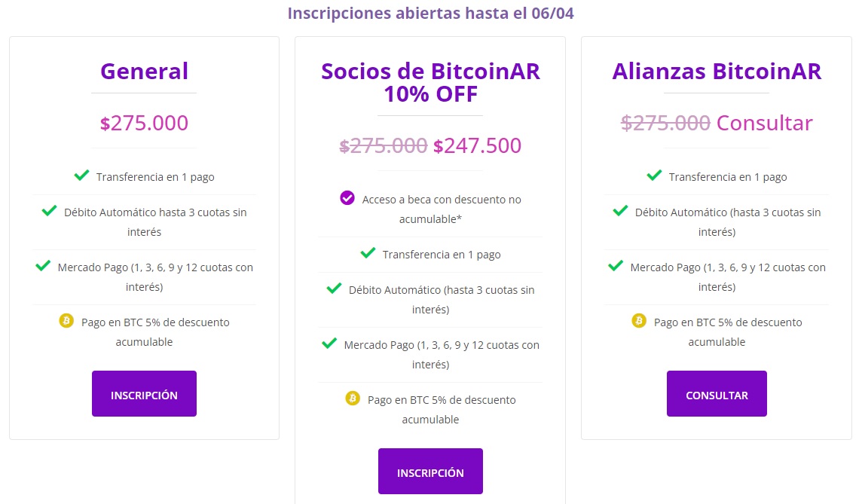Select the green checkmark beside Mercado Pago in General
Viewport: 862px width, 504px height.
click(x=43, y=267)
